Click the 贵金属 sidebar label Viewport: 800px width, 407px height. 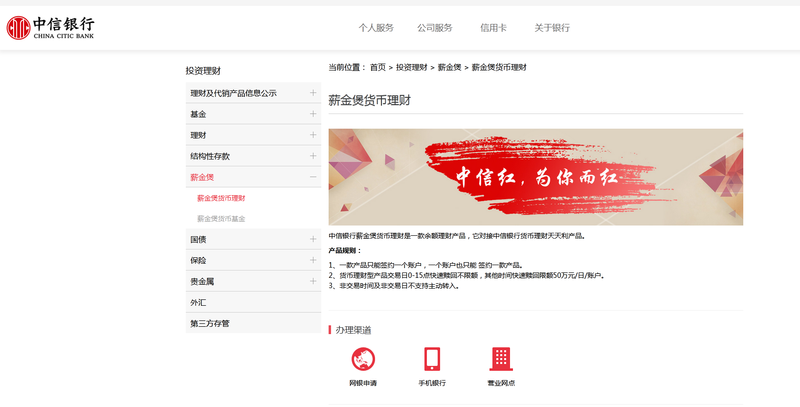pyautogui.click(x=202, y=282)
